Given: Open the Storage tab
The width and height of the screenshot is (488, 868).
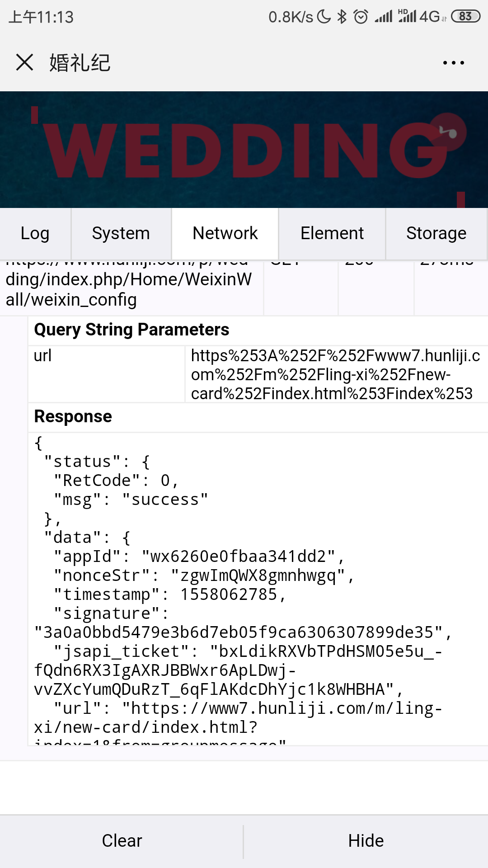Looking at the screenshot, I should [436, 233].
